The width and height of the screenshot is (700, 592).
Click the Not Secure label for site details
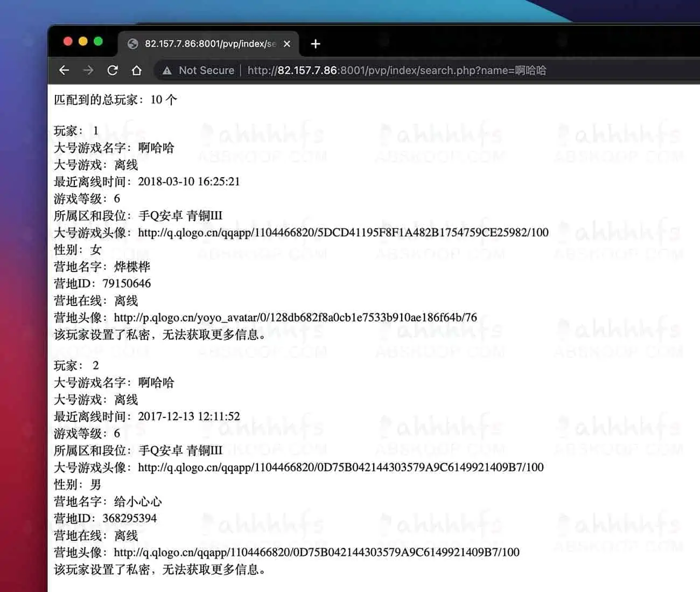(x=206, y=70)
